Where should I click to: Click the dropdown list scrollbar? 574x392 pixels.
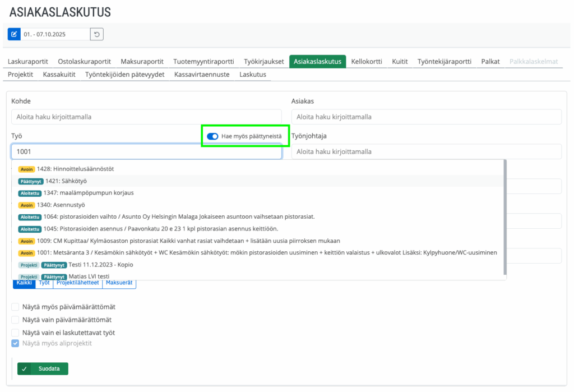pyautogui.click(x=504, y=213)
